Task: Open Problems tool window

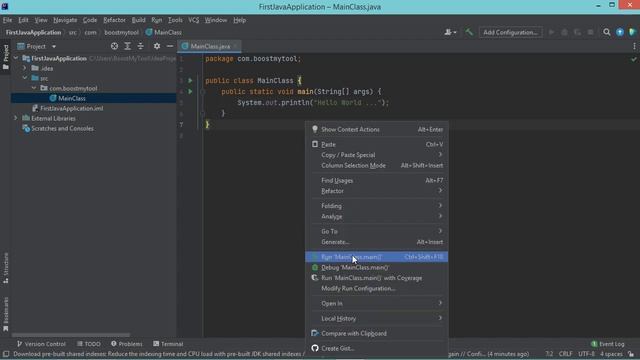Action: click(127, 344)
